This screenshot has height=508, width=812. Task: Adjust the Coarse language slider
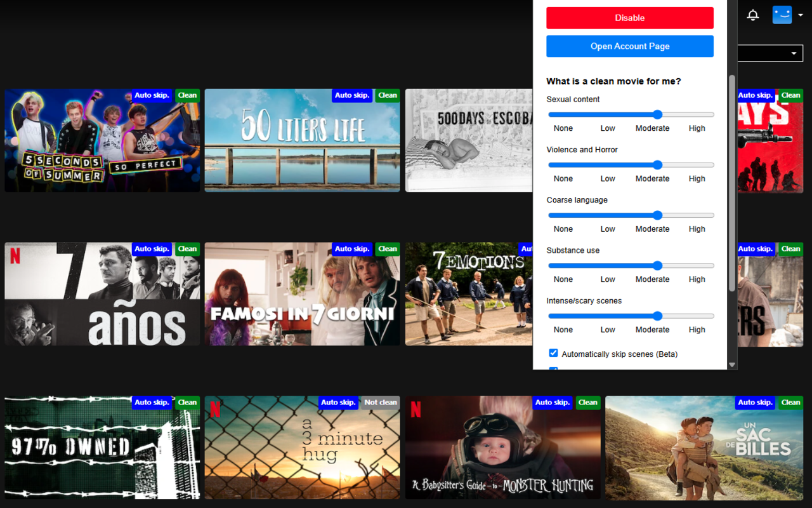631,215
